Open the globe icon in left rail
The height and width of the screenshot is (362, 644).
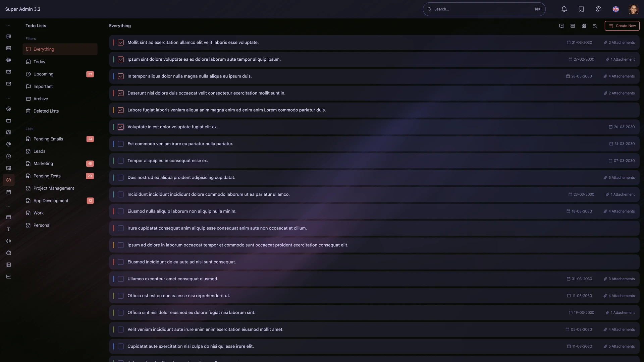click(x=9, y=60)
